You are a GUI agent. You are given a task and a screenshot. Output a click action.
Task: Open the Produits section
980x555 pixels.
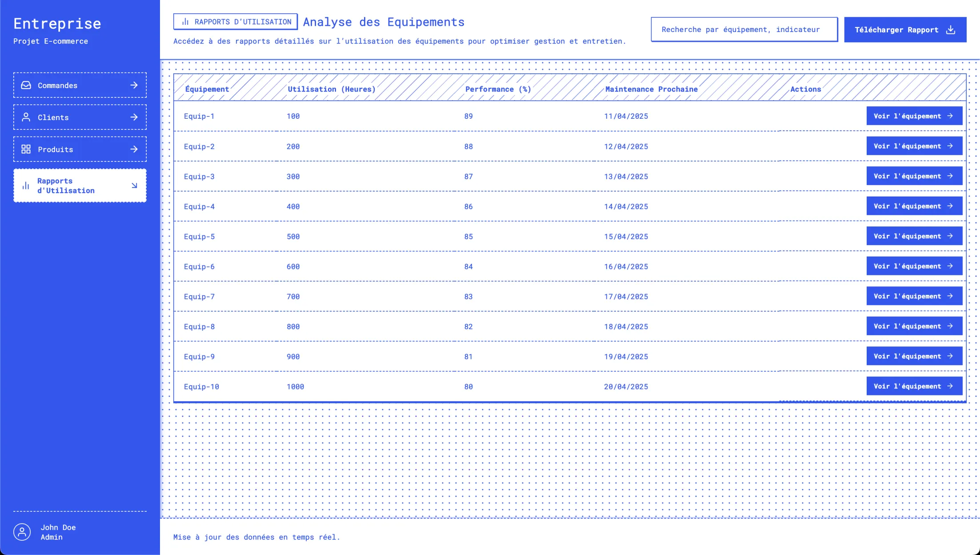coord(80,149)
